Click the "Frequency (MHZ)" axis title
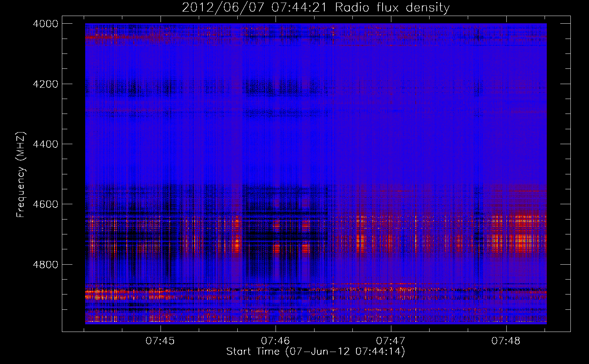 21,175
